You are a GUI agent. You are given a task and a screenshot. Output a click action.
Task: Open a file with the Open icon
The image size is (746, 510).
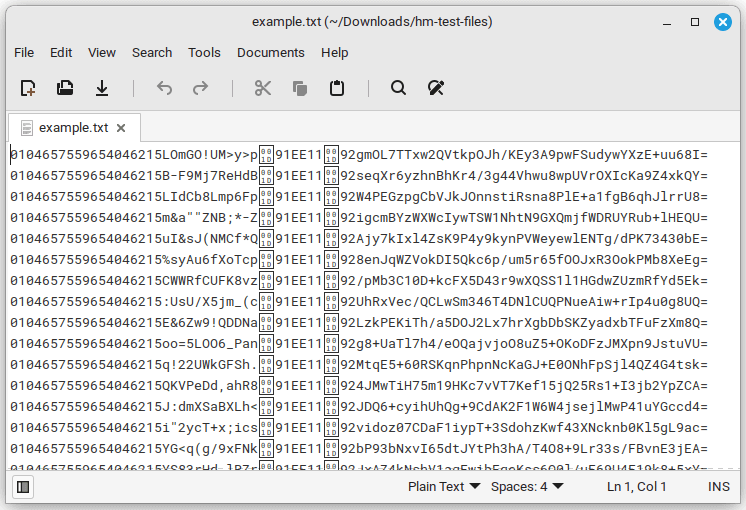coord(65,88)
